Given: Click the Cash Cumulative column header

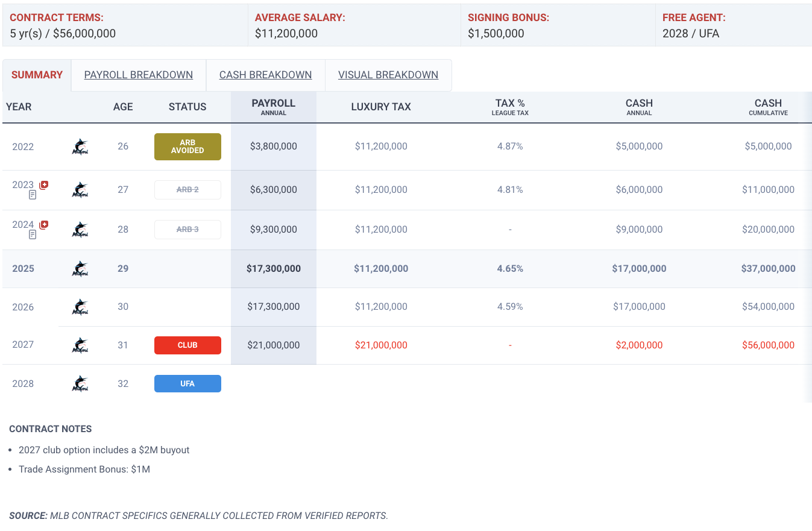Looking at the screenshot, I should click(x=768, y=107).
